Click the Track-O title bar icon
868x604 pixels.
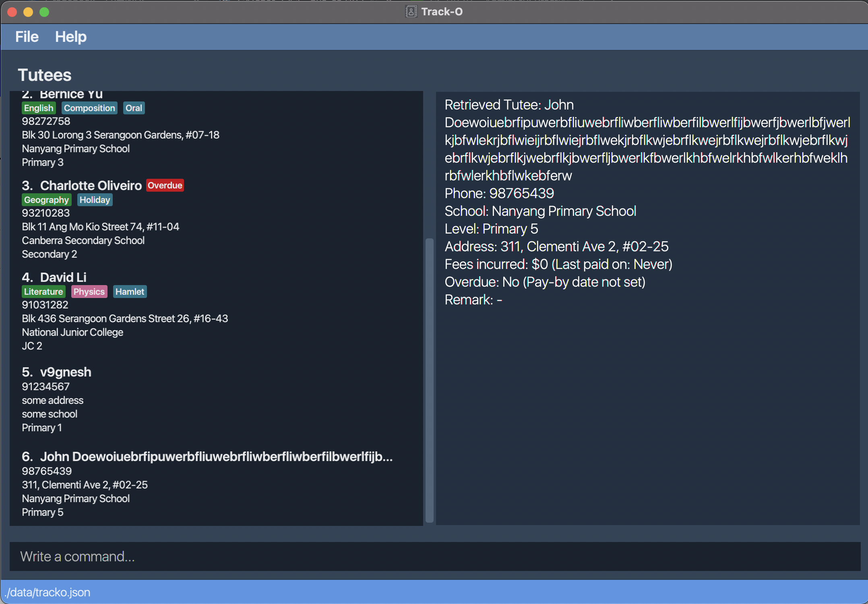coord(411,12)
